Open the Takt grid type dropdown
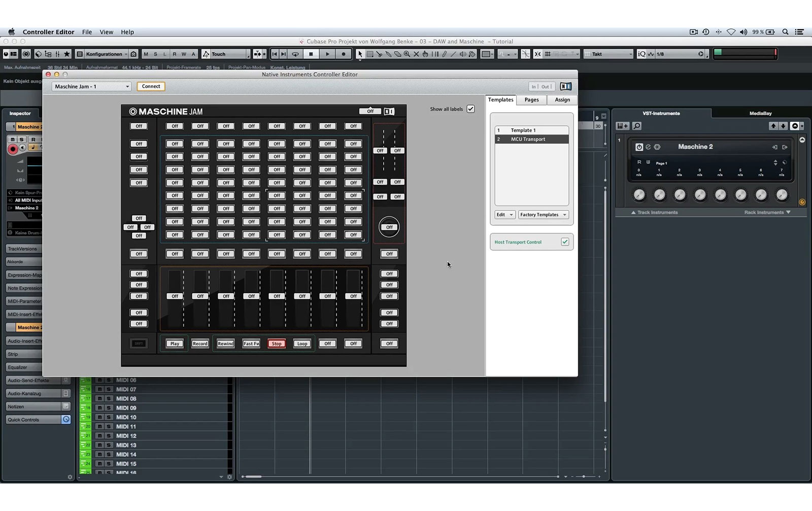 pos(608,54)
